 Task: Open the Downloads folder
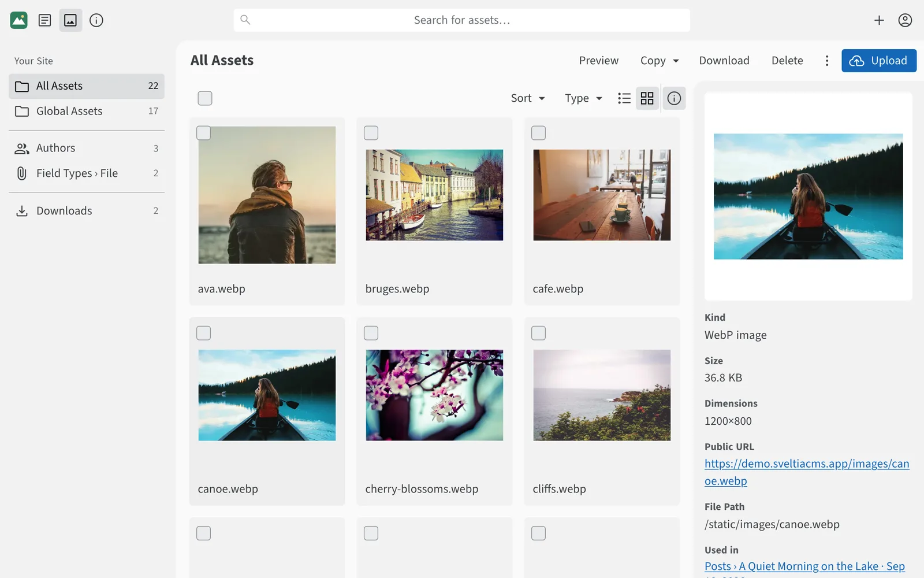(x=87, y=211)
